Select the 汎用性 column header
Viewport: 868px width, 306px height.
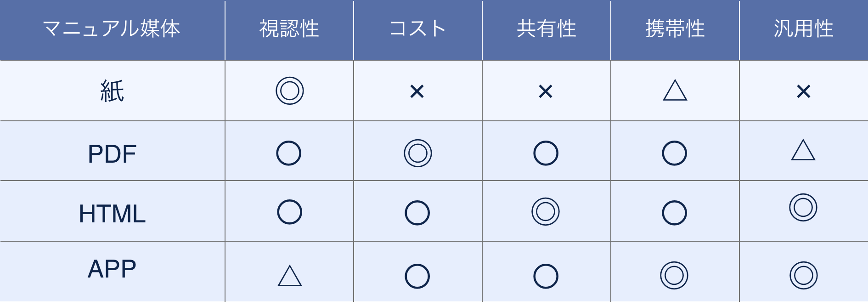(x=803, y=29)
